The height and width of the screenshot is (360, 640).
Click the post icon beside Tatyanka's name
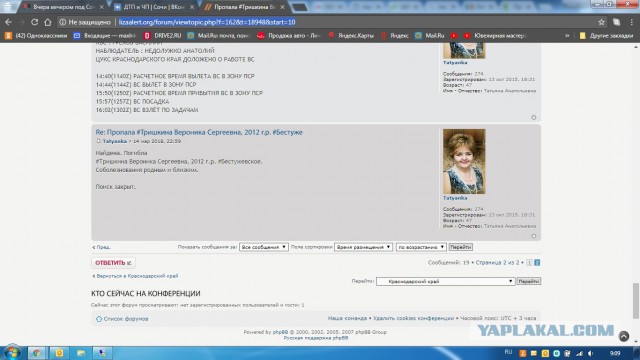point(98,141)
